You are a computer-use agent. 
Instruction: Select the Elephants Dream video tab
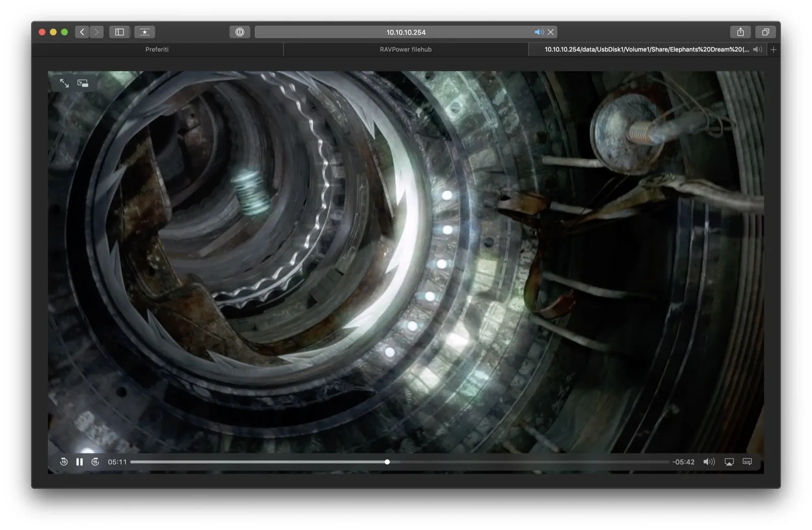[x=647, y=49]
